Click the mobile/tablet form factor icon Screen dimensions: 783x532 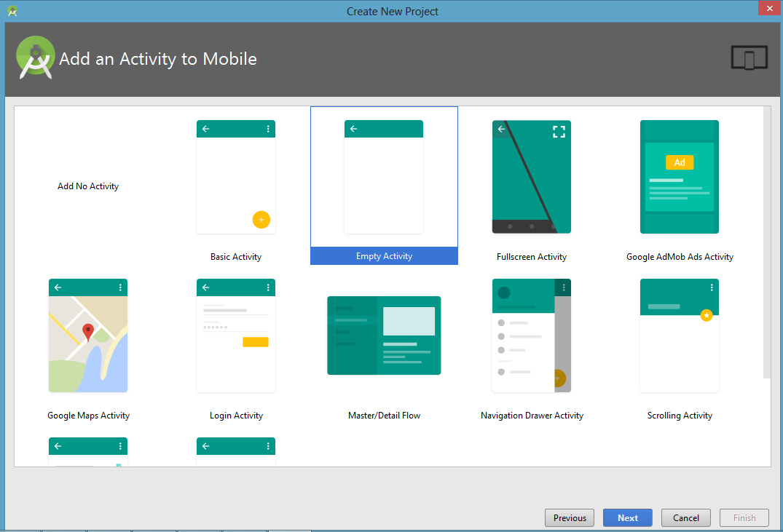pos(749,58)
